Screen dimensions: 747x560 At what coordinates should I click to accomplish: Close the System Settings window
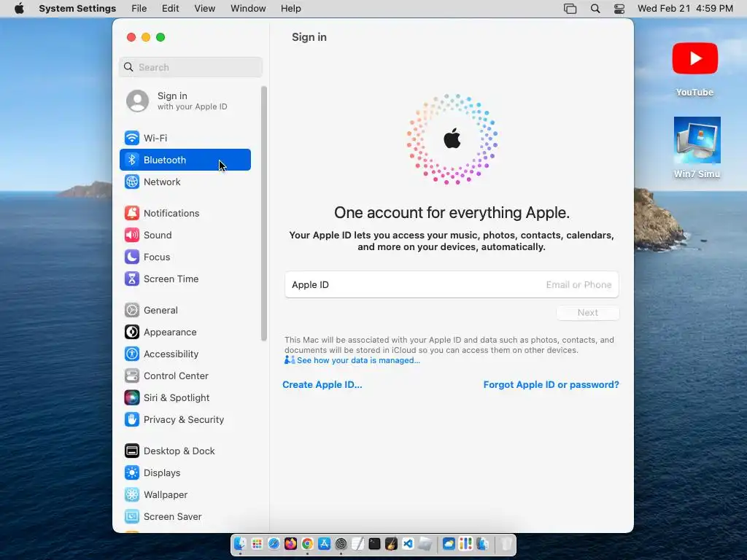tap(131, 37)
